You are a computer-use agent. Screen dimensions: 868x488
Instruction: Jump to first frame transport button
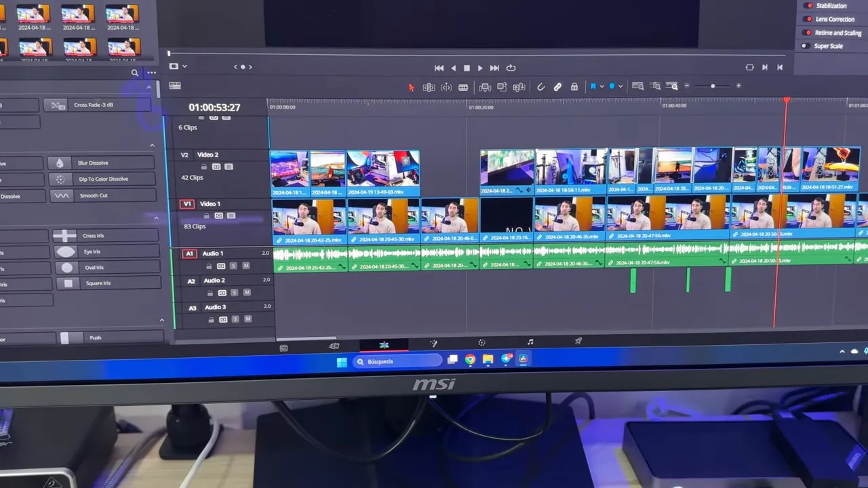click(x=439, y=68)
